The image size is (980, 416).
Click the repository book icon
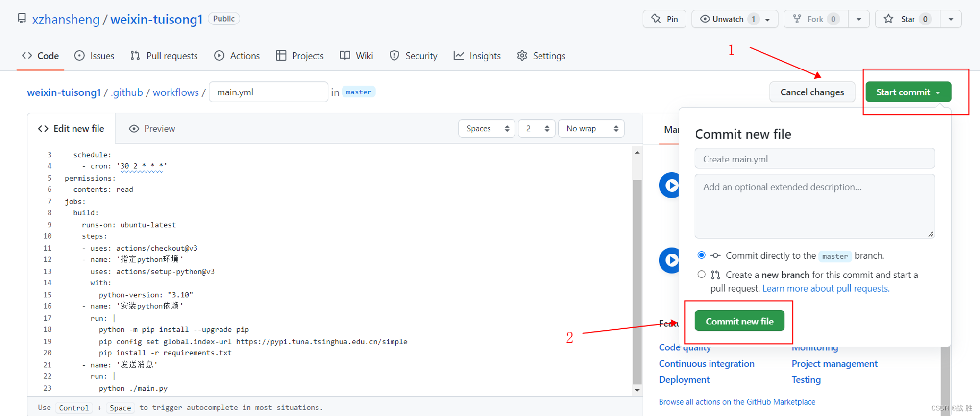pos(22,19)
